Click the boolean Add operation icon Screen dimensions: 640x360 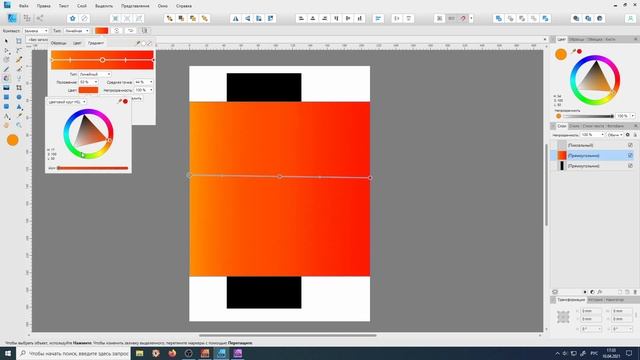pos(498,18)
